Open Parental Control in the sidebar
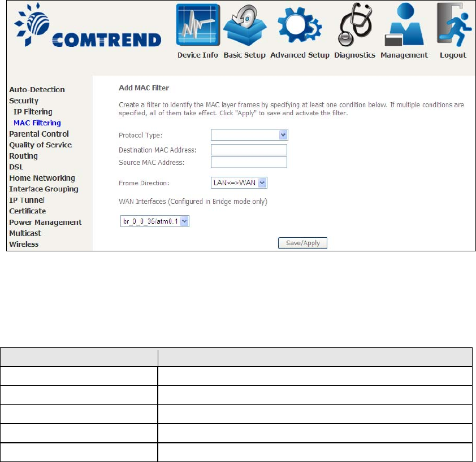The image size is (476, 462). pos(39,134)
